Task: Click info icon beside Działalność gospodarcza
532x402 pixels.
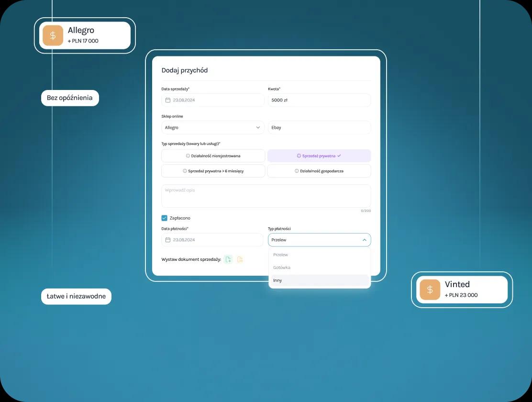Action: point(297,171)
